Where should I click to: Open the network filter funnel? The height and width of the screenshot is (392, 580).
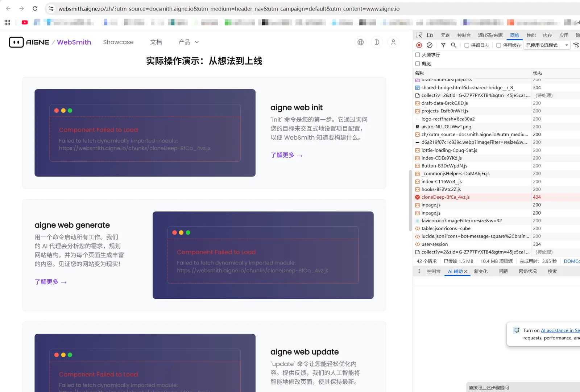443,45
